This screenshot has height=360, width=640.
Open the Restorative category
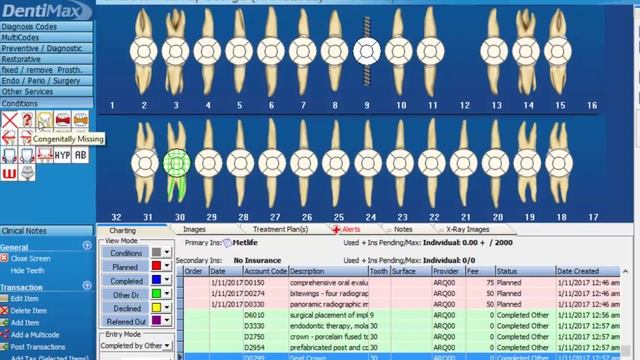pos(47,59)
